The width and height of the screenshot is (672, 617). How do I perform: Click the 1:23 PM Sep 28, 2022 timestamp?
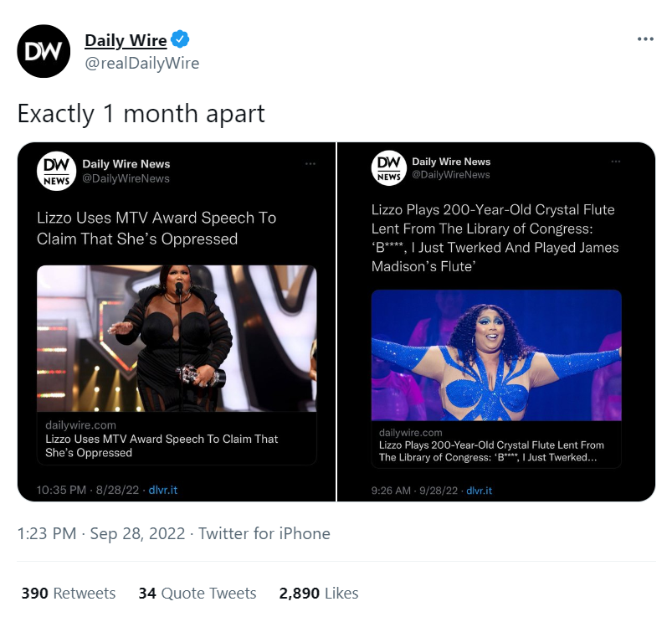click(101, 533)
